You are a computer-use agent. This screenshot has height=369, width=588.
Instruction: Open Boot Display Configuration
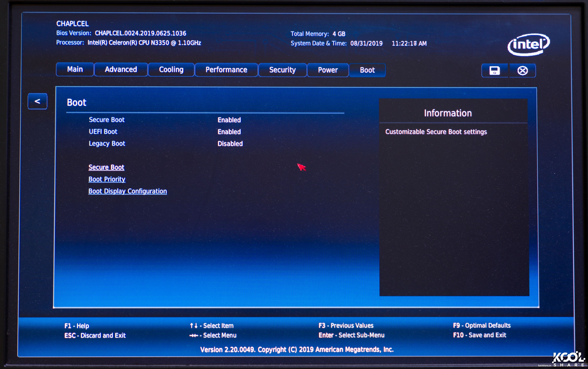click(128, 191)
